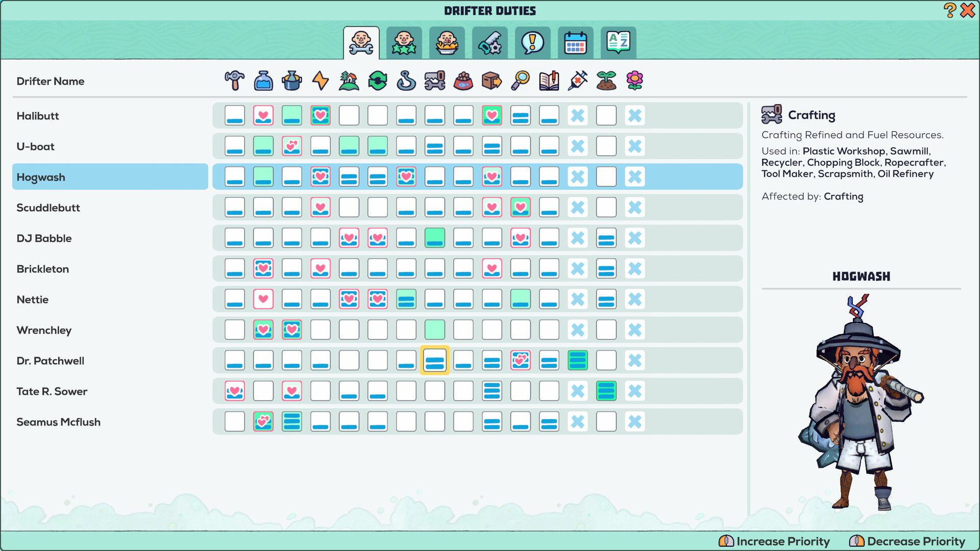980x551 pixels.
Task: Toggle Halibutt's disabled X in the last column
Action: [x=634, y=116]
